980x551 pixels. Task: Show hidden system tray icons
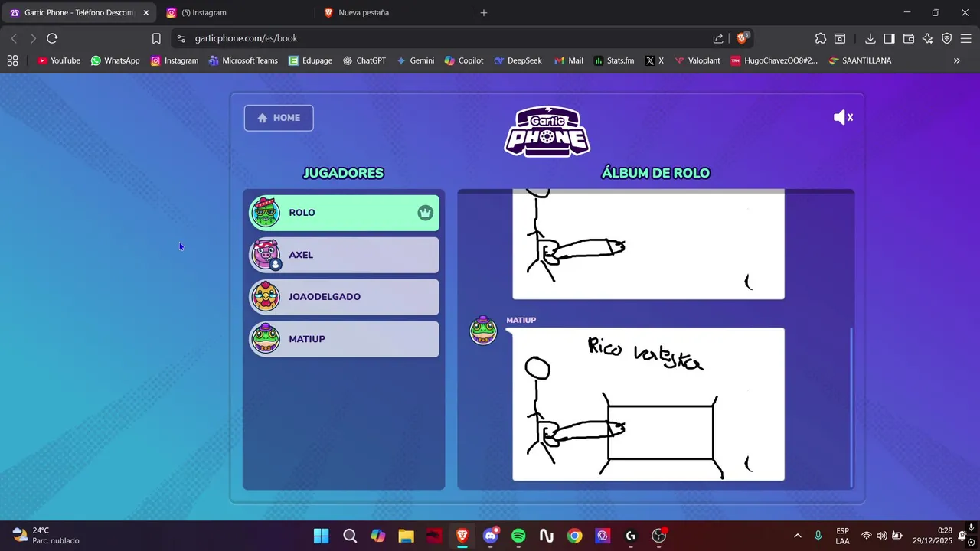tap(798, 536)
